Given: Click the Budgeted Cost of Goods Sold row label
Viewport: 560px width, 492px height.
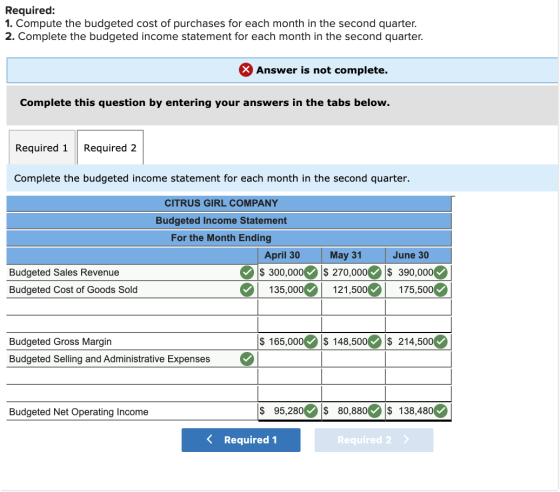Looking at the screenshot, I should click(73, 290).
